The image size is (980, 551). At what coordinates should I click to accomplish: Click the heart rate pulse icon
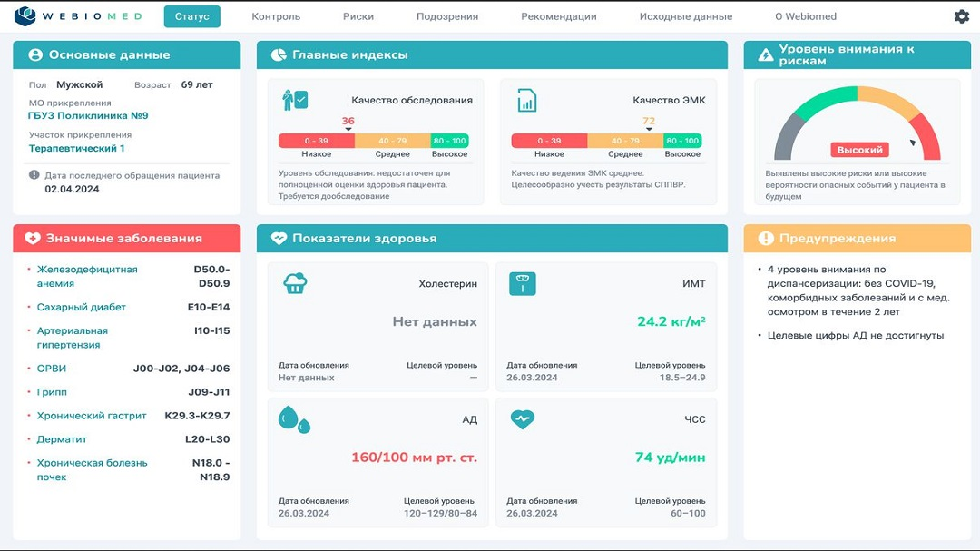[522, 419]
